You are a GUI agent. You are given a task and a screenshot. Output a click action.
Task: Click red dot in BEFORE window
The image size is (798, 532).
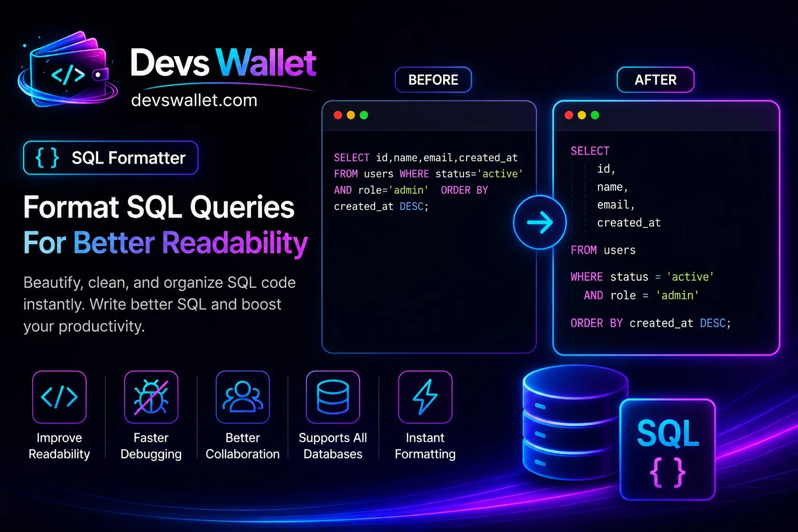(x=338, y=115)
